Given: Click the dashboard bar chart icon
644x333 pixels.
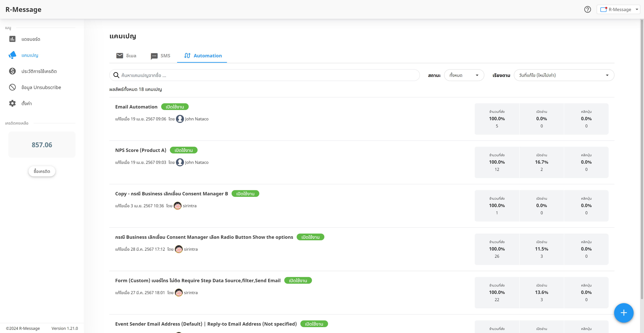Looking at the screenshot, I should (x=12, y=39).
